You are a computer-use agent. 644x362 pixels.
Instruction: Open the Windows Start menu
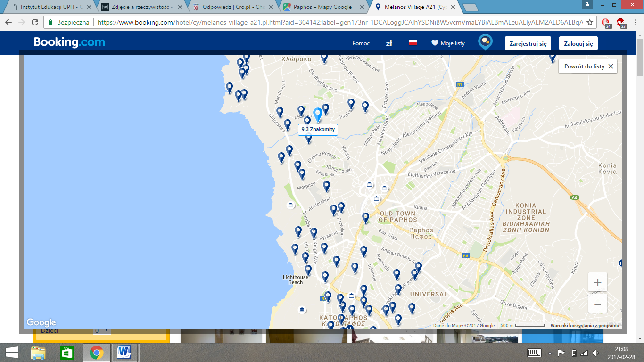coord(11,352)
